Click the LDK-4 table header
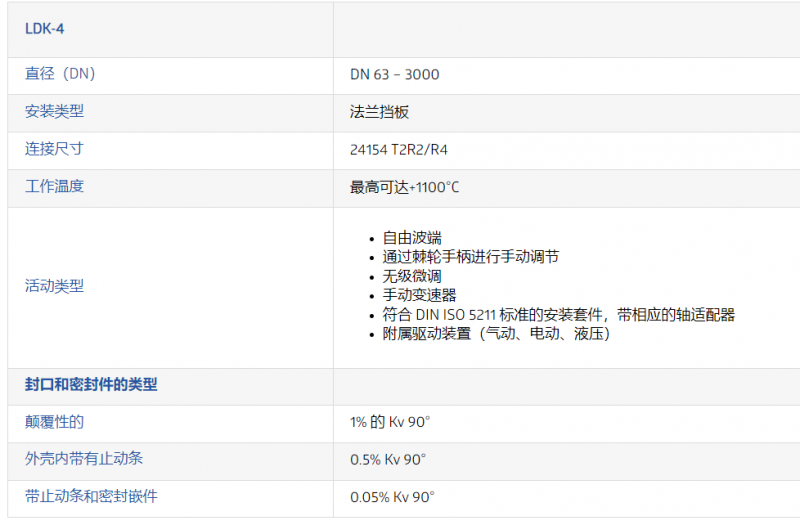The height and width of the screenshot is (525, 800). 45,29
